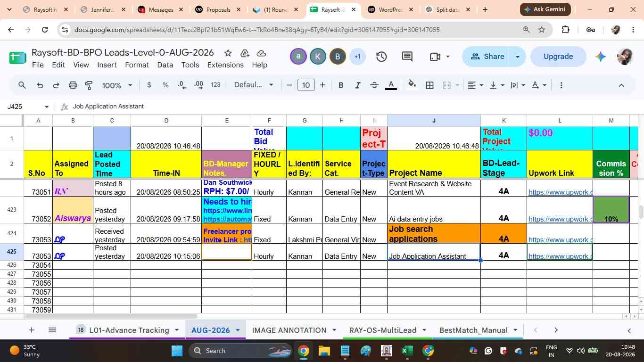Open the comments speech bubble icon
This screenshot has width=644, height=362.
(407, 57)
